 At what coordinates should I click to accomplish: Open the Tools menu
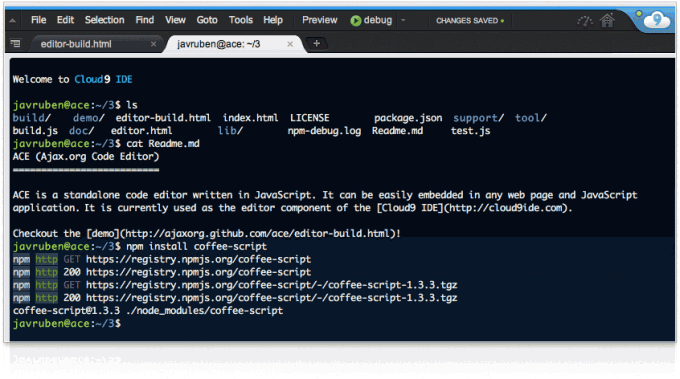[x=241, y=20]
